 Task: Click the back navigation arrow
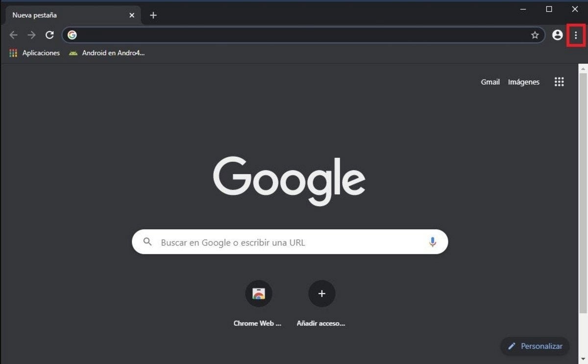14,35
